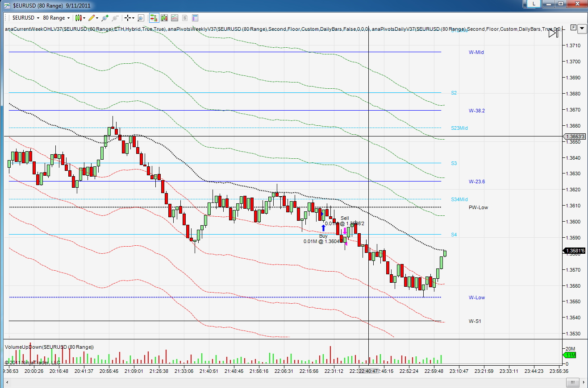Click the greyed zoom out magnifier icon

(x=115, y=18)
